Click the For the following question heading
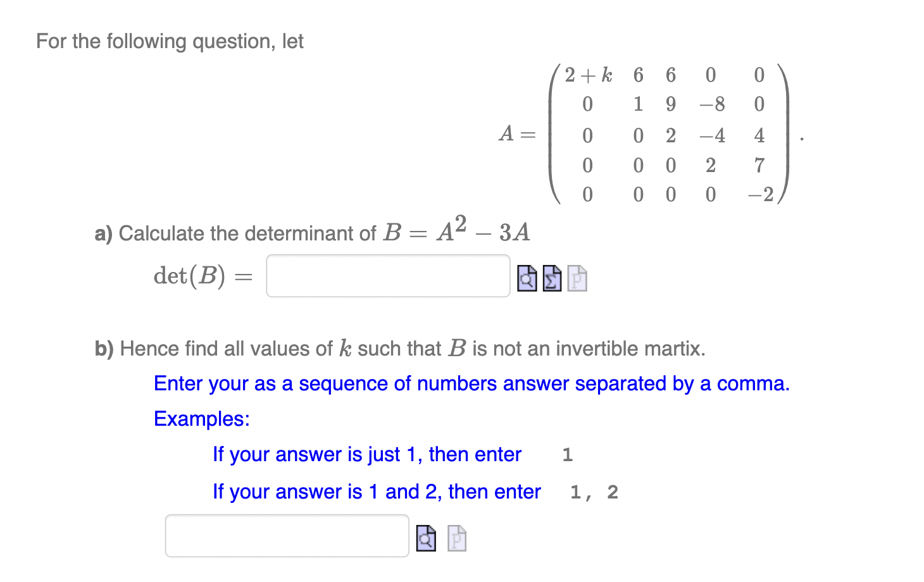 click(x=170, y=41)
